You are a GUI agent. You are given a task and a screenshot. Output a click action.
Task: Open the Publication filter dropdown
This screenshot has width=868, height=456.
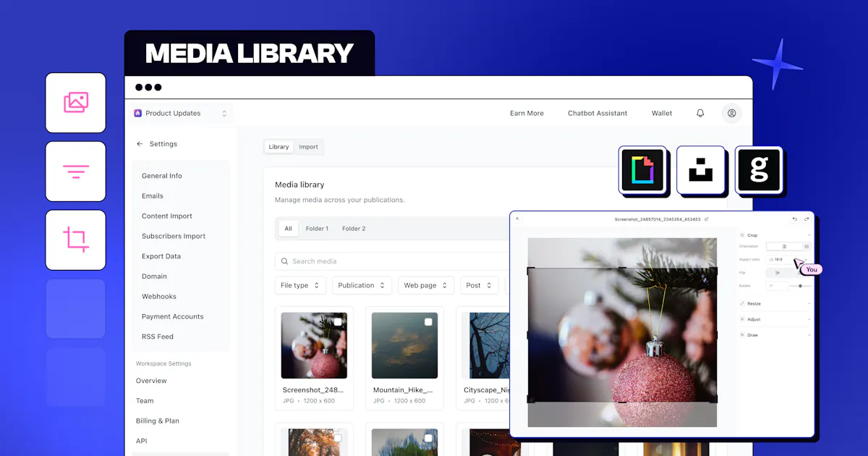[362, 285]
